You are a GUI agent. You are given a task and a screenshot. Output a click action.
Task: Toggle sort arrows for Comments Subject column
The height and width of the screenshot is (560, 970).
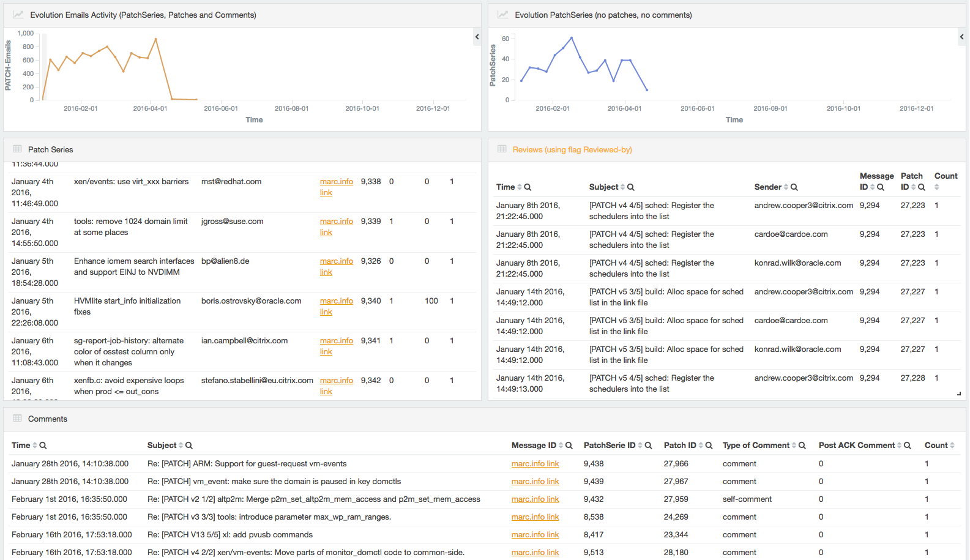(181, 446)
